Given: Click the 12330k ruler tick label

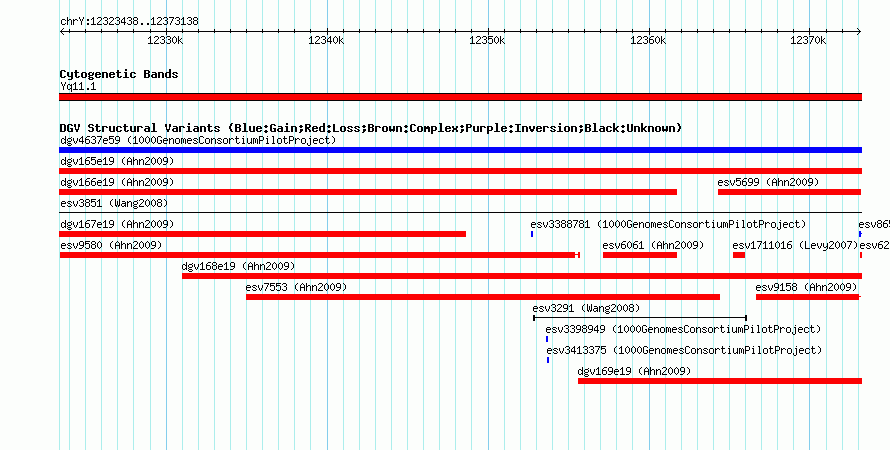Looking at the screenshot, I should 165,40.
